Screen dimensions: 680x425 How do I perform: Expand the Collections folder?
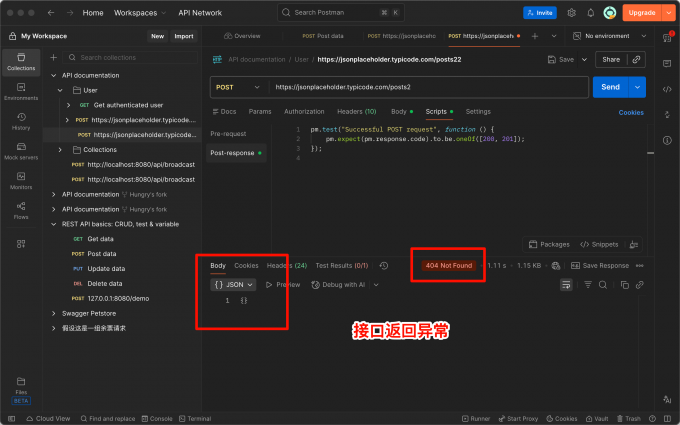click(60, 150)
